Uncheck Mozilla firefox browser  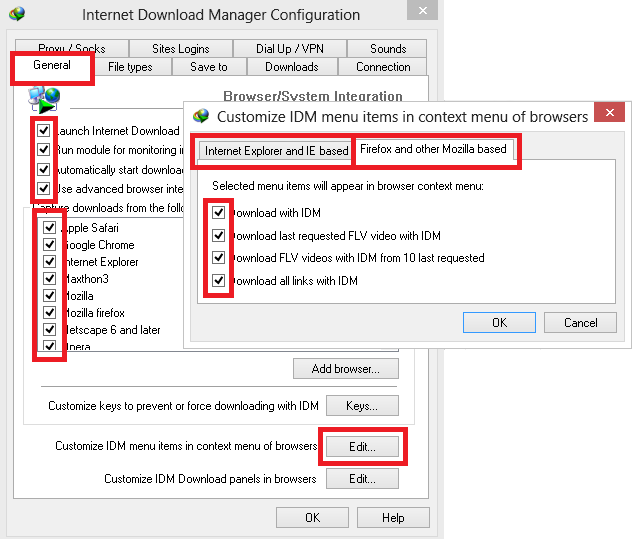coord(50,312)
